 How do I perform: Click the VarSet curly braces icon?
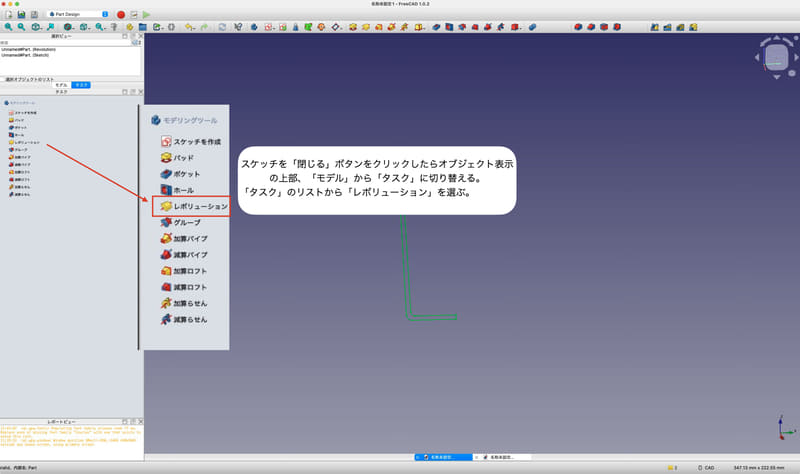[x=171, y=27]
